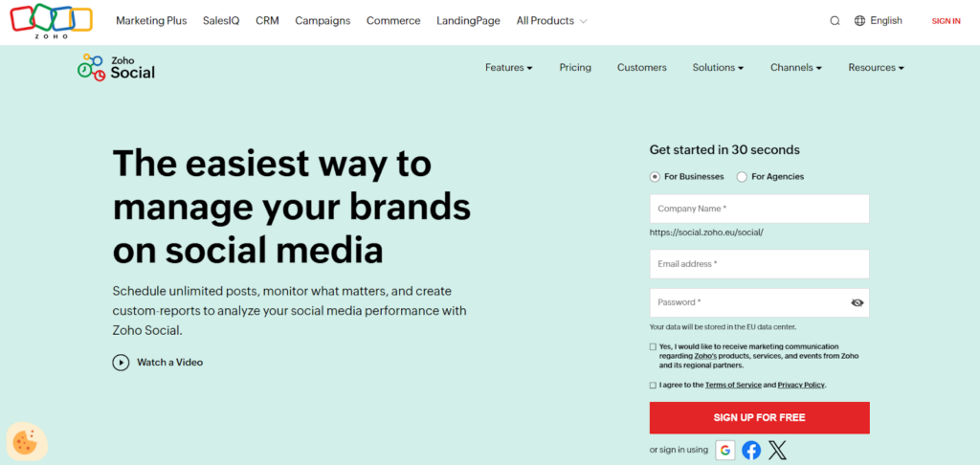Sign in using Facebook icon
Viewport: 980px width, 465px height.
[x=751, y=450]
